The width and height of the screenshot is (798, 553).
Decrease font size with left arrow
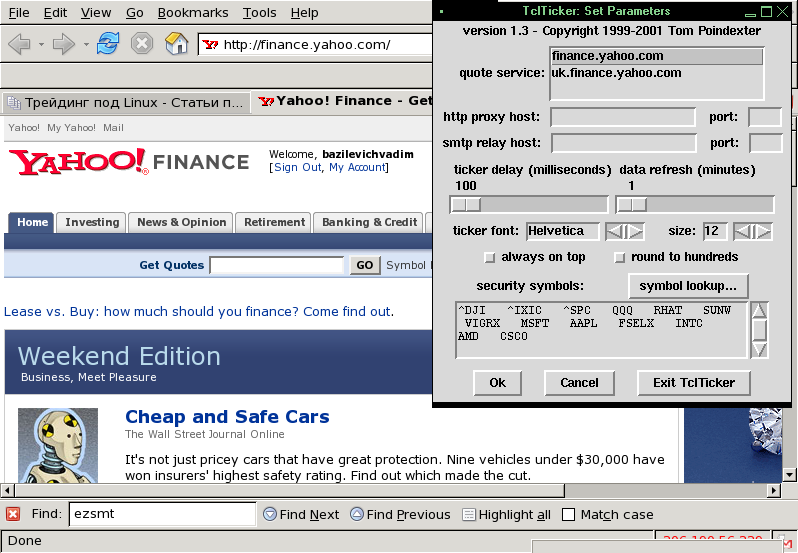(x=743, y=231)
